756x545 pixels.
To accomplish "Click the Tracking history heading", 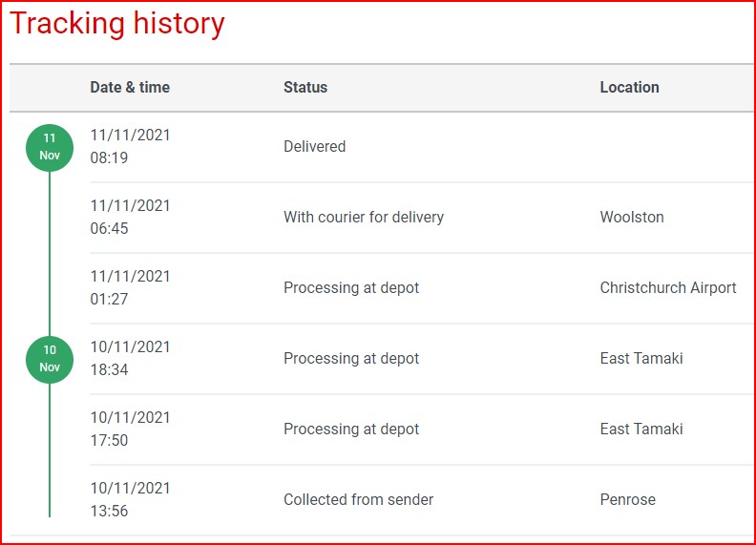I will 117,24.
